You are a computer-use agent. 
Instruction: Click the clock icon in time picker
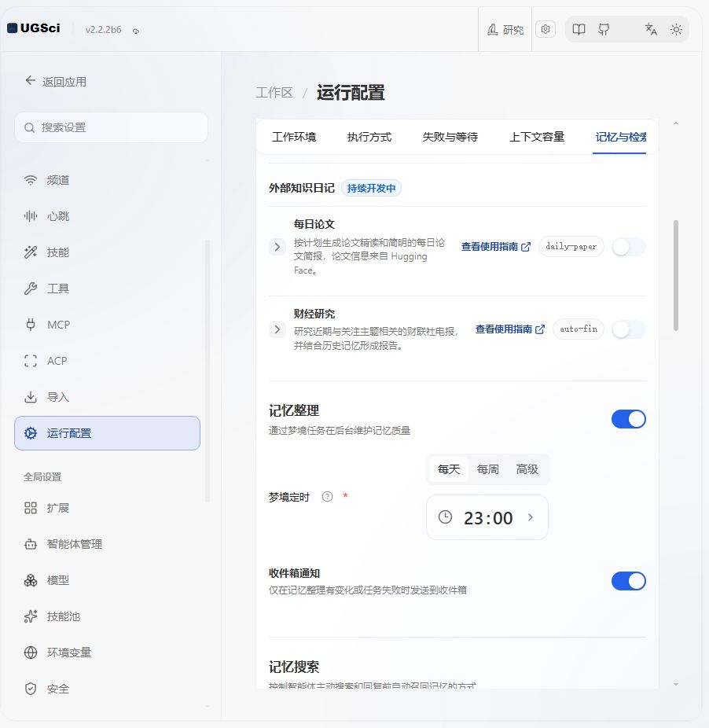tap(445, 517)
